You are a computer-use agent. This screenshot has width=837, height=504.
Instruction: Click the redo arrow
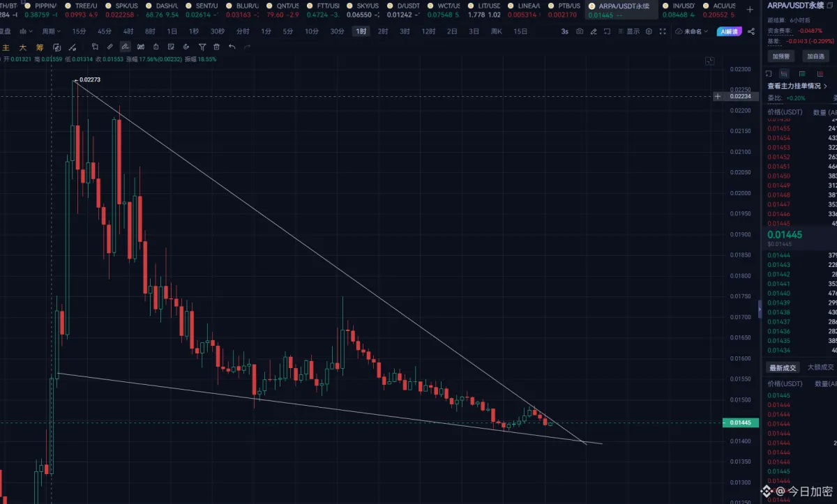click(247, 47)
